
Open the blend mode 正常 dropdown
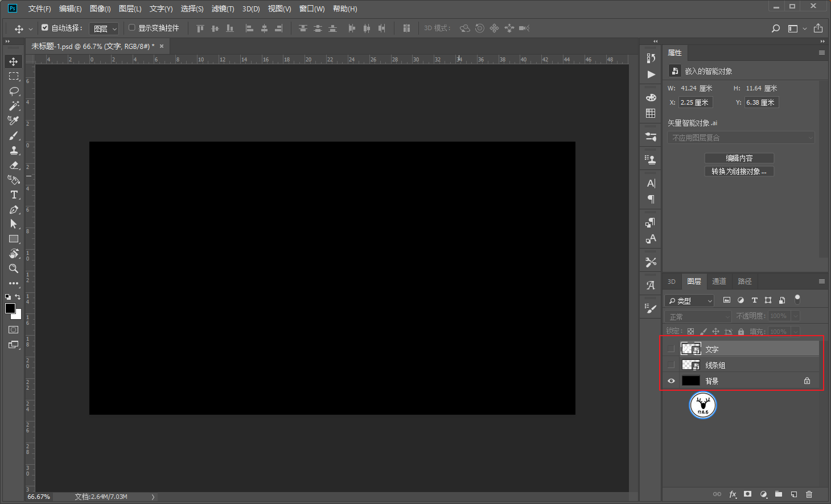pos(698,316)
